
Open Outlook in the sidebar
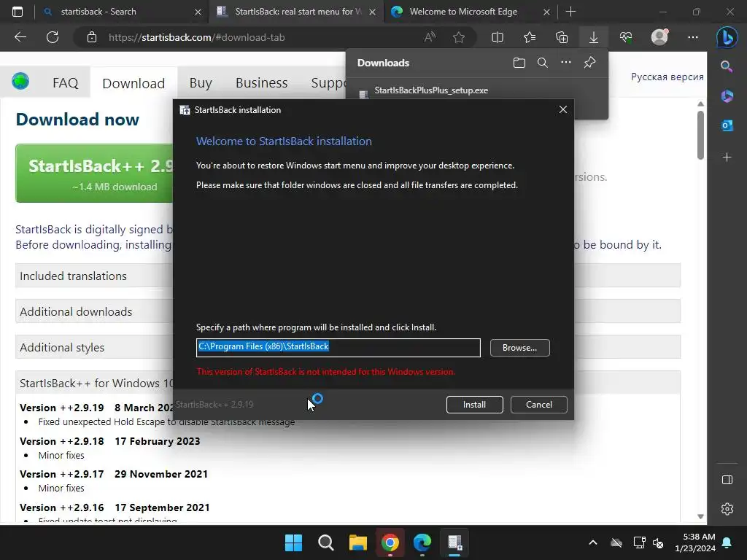727,125
